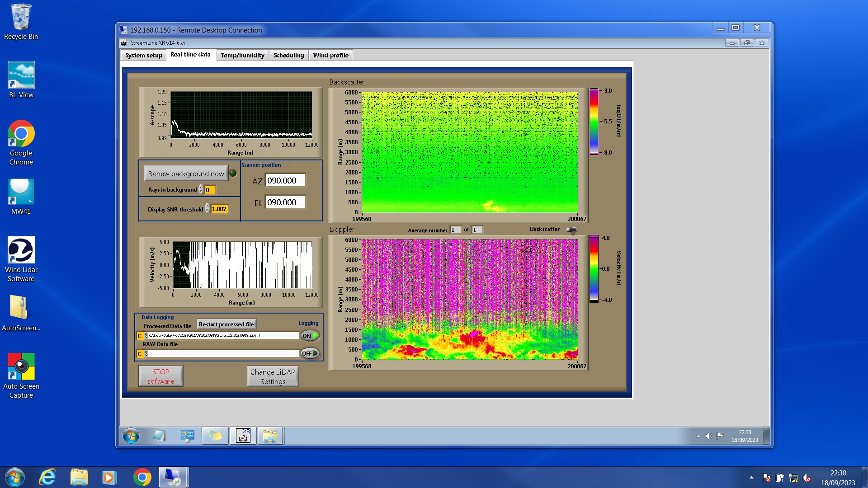Image resolution: width=868 pixels, height=488 pixels.
Task: Enable RAW data file logging OFF switch
Action: tap(310, 353)
